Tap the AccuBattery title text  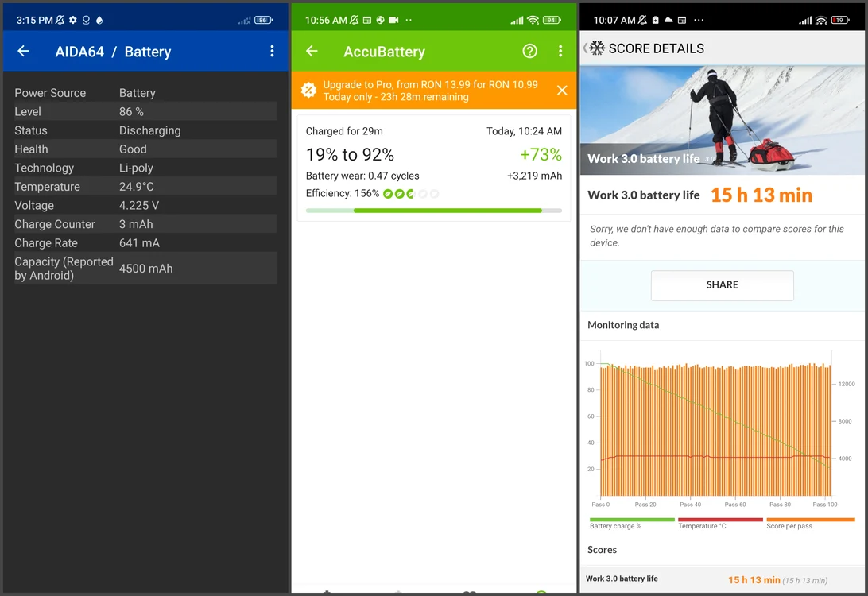point(384,52)
